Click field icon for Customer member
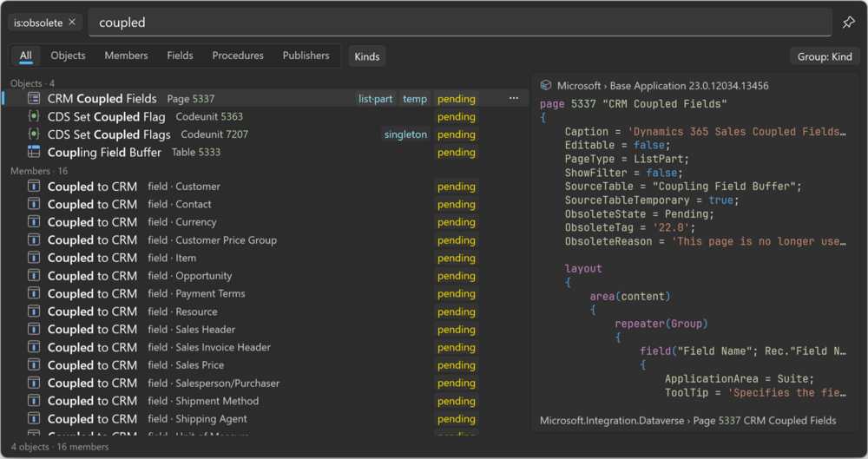 34,186
